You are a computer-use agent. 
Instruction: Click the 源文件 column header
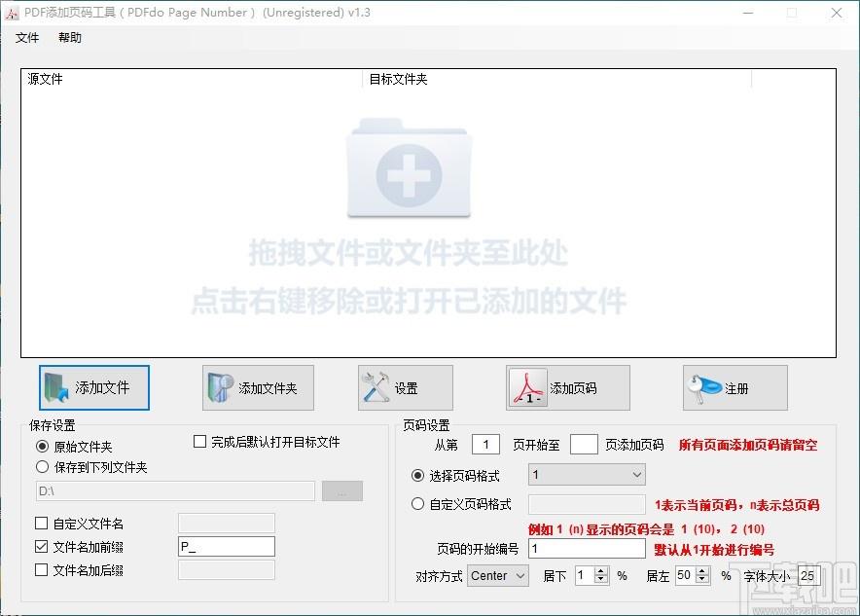[x=192, y=79]
